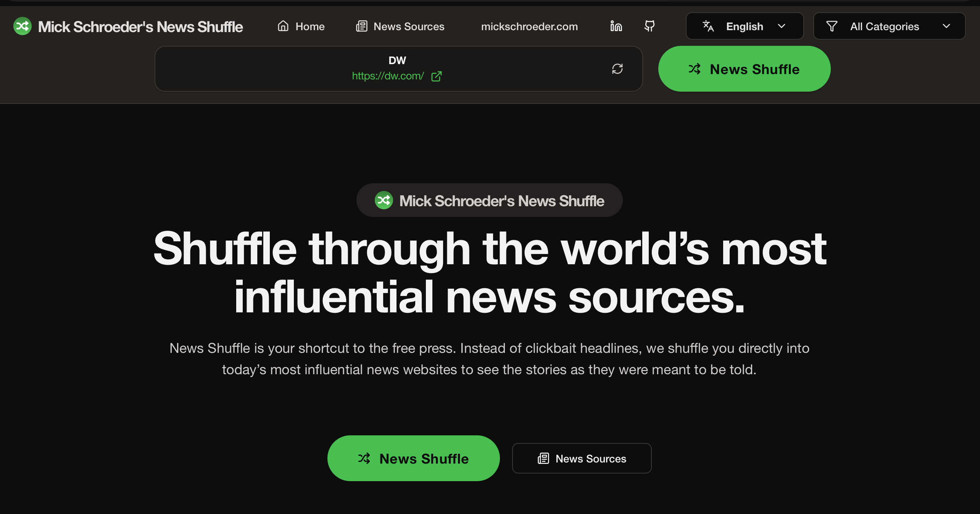Click the News Shuffle button below the description
The image size is (980, 514).
pyautogui.click(x=413, y=458)
